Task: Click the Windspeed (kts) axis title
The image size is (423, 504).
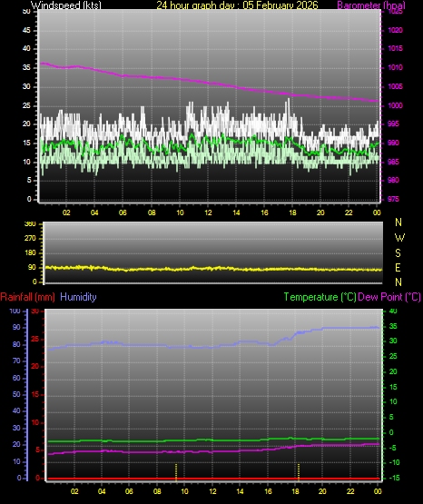Action: point(66,5)
